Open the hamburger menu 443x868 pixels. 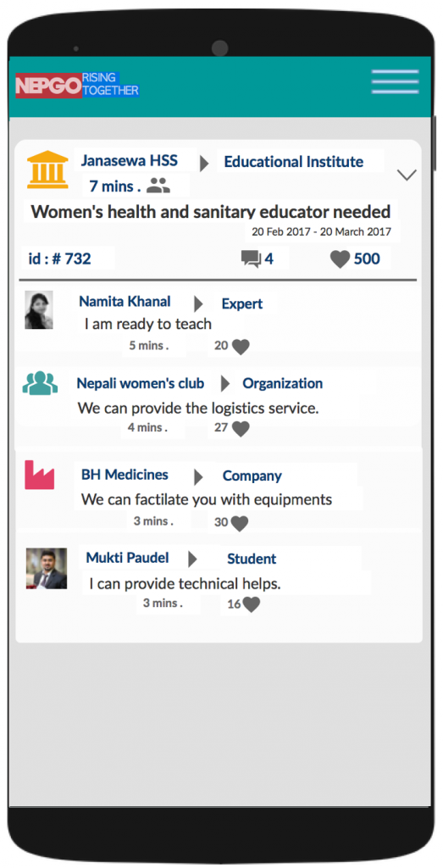click(x=395, y=82)
